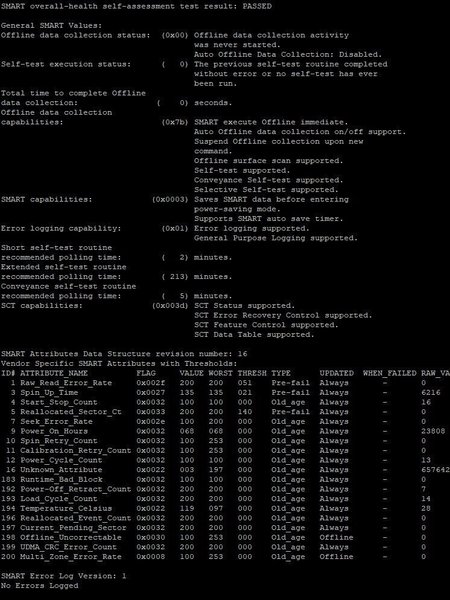Click the No Errors Logged text
Screen dimensions: 450x600
39,585
